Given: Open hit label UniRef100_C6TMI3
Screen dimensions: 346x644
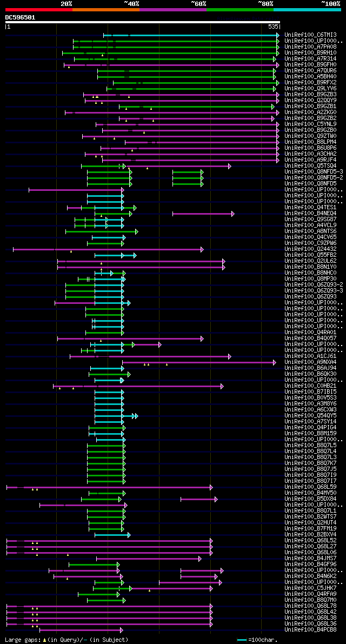Looking at the screenshot, I should [x=310, y=35].
